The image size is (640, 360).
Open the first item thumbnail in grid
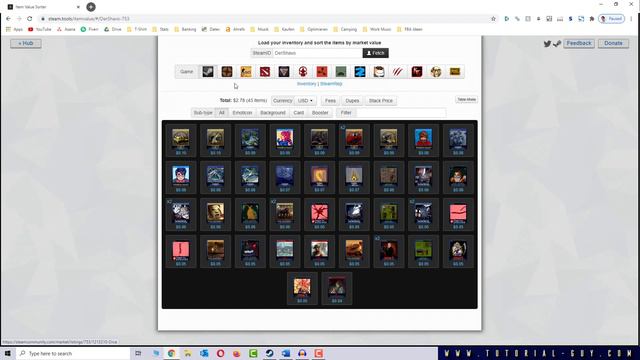181,141
